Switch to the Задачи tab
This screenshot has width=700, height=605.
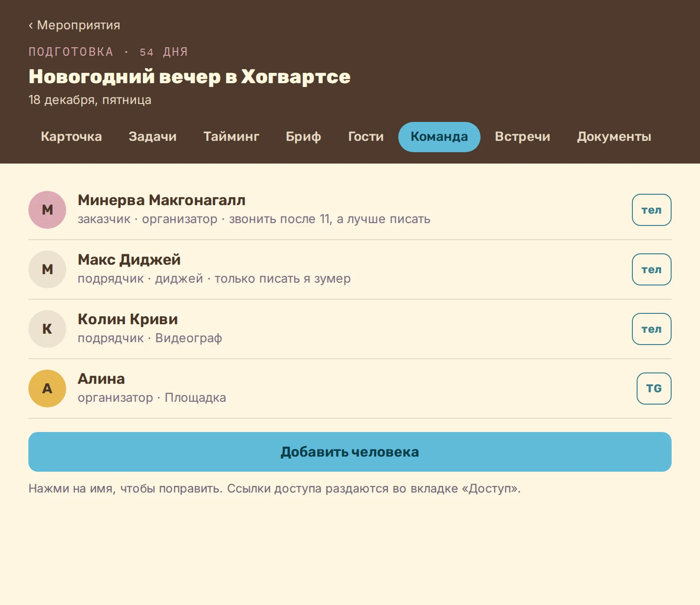point(153,137)
